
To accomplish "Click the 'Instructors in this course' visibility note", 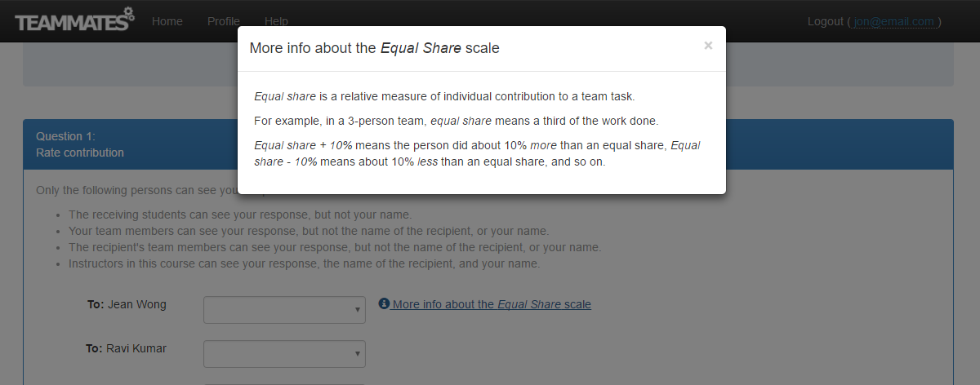I will [x=305, y=264].
